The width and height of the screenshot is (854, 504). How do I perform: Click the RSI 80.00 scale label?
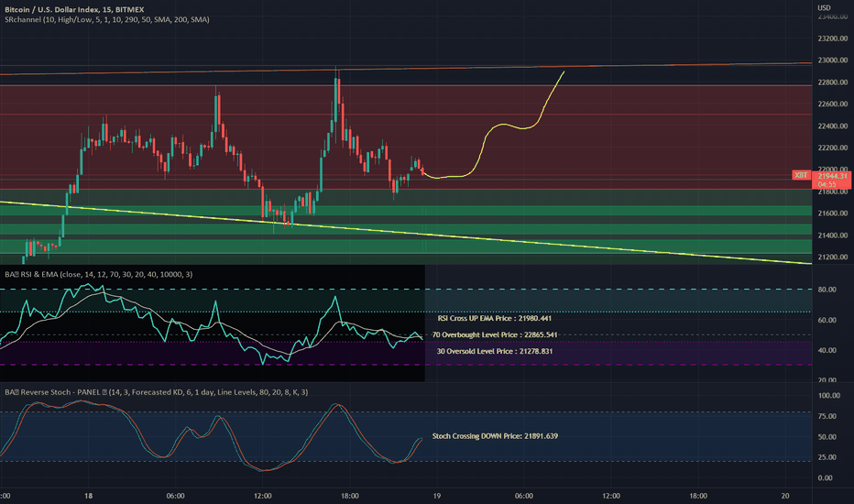(827, 290)
